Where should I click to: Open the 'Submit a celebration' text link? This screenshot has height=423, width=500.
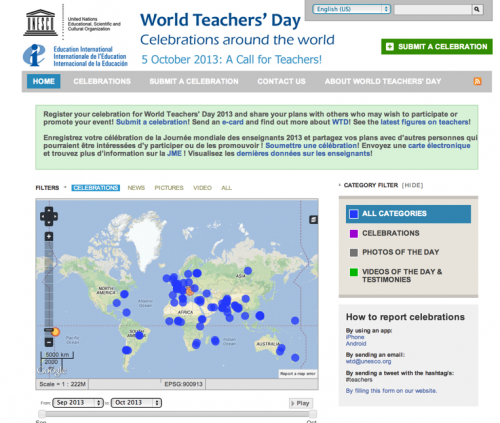point(152,122)
